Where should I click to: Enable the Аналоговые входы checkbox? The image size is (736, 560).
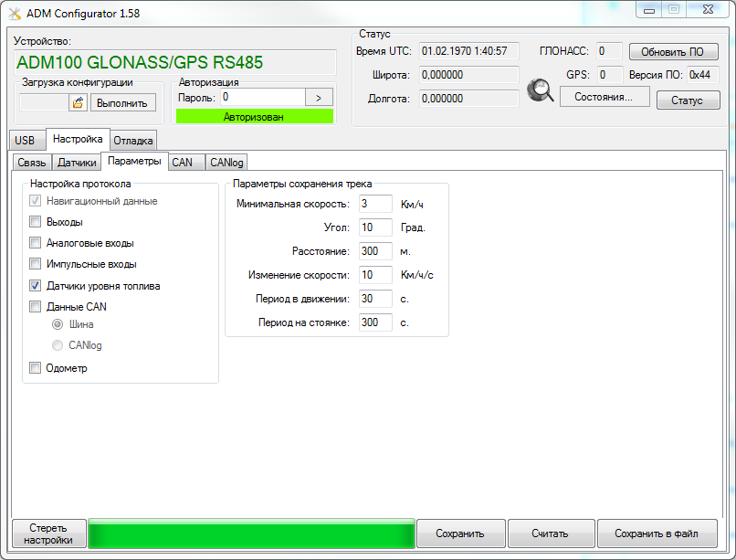[36, 243]
